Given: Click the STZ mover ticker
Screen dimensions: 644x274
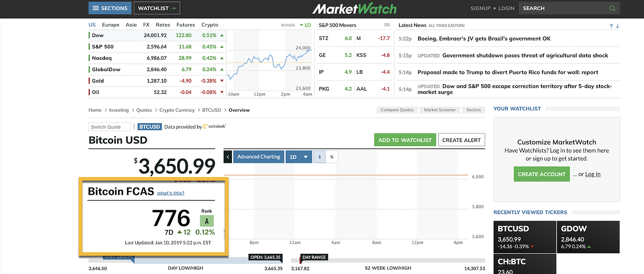Looking at the screenshot, I should point(323,38).
